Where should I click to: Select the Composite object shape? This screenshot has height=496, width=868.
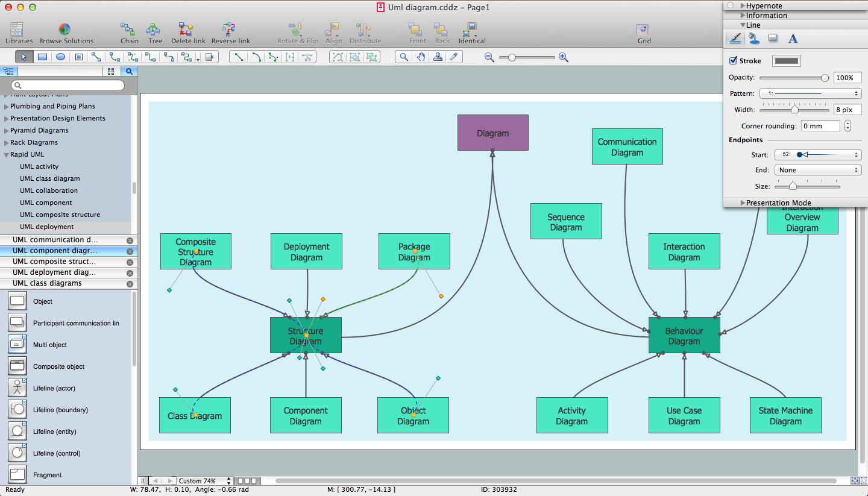[17, 366]
